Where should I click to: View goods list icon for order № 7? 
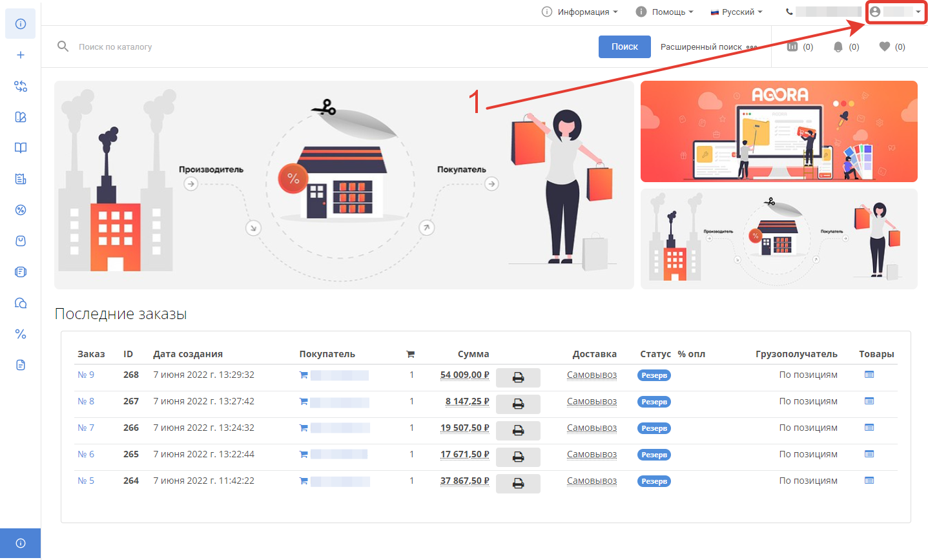pyautogui.click(x=869, y=428)
